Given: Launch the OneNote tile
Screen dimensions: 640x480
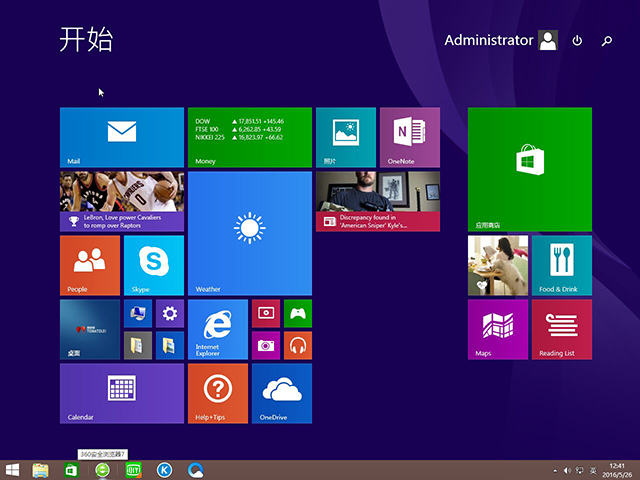Looking at the screenshot, I should (x=410, y=137).
